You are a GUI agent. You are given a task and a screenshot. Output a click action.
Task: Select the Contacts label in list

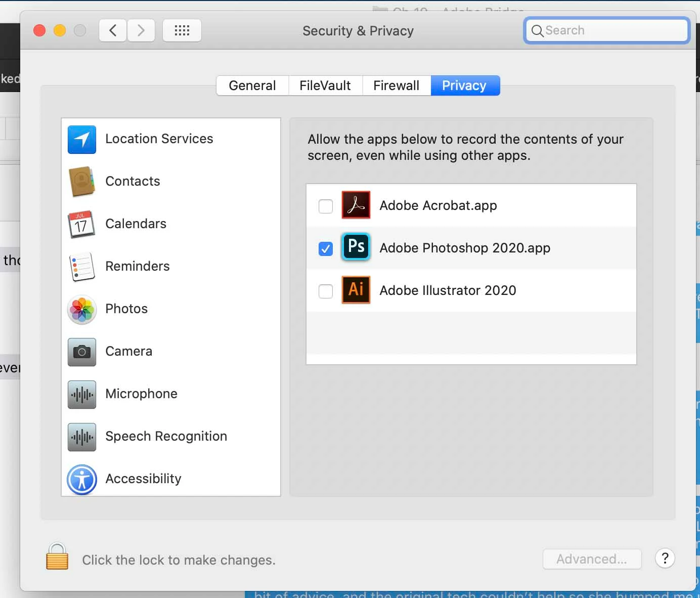(x=133, y=181)
